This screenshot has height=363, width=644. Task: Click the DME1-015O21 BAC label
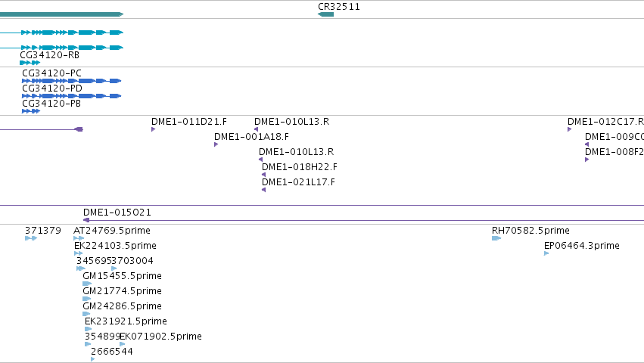pos(117,213)
